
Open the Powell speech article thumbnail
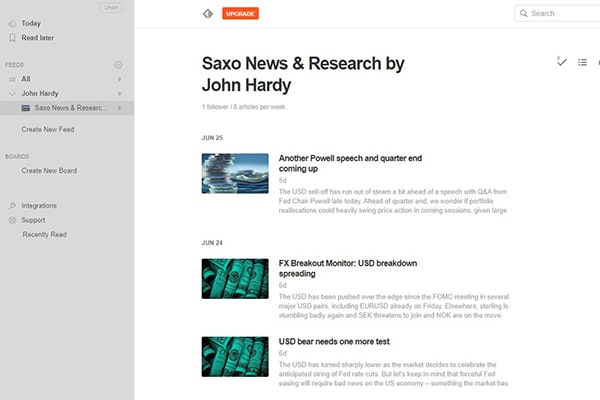coord(235,173)
